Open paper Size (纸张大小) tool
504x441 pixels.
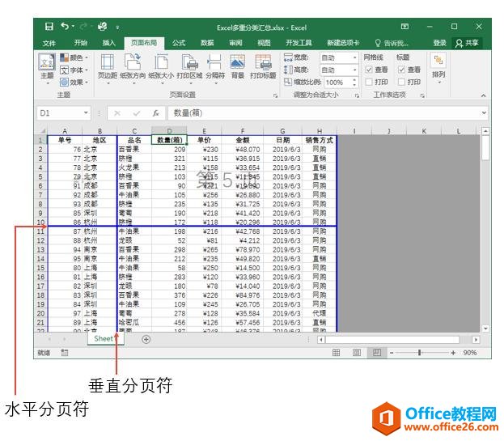click(161, 70)
